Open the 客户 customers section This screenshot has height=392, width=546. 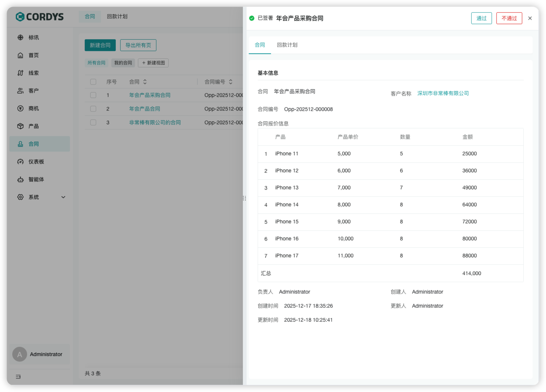click(x=33, y=91)
